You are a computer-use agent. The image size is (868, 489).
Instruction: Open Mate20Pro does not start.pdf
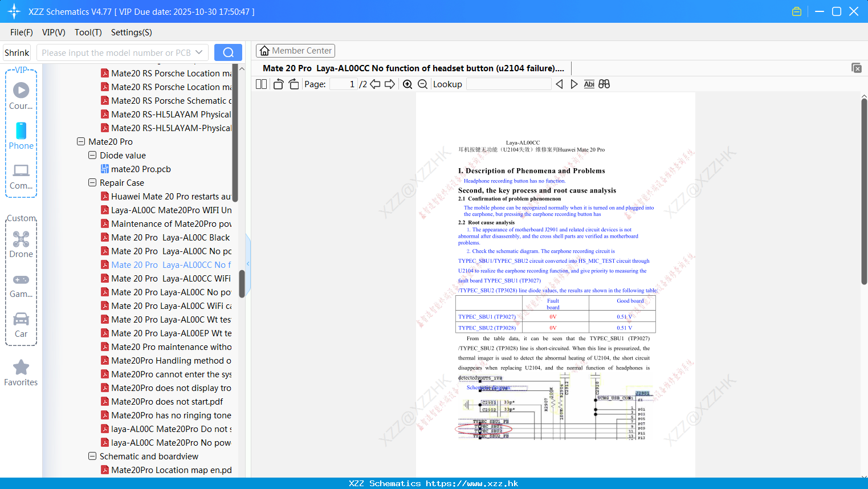[x=162, y=401]
